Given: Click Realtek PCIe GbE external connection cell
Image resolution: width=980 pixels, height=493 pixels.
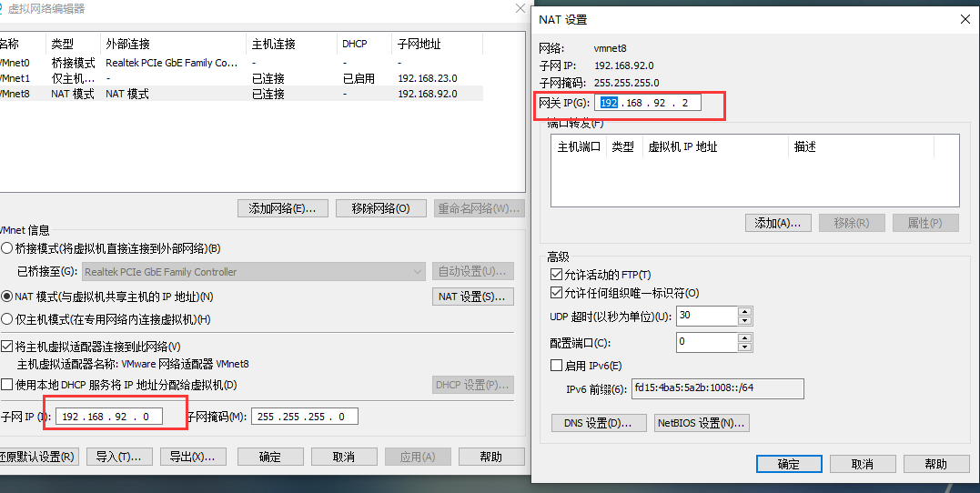Looking at the screenshot, I should pos(172,63).
